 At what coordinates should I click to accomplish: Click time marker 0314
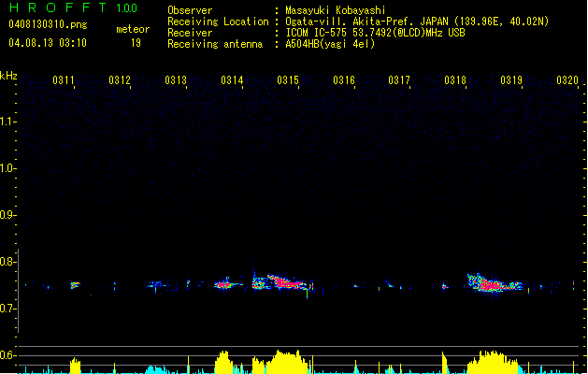[x=232, y=80]
